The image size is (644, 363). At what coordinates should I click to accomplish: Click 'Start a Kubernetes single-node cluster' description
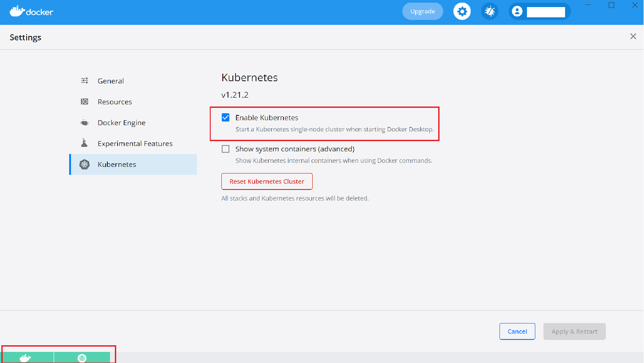pyautogui.click(x=334, y=130)
